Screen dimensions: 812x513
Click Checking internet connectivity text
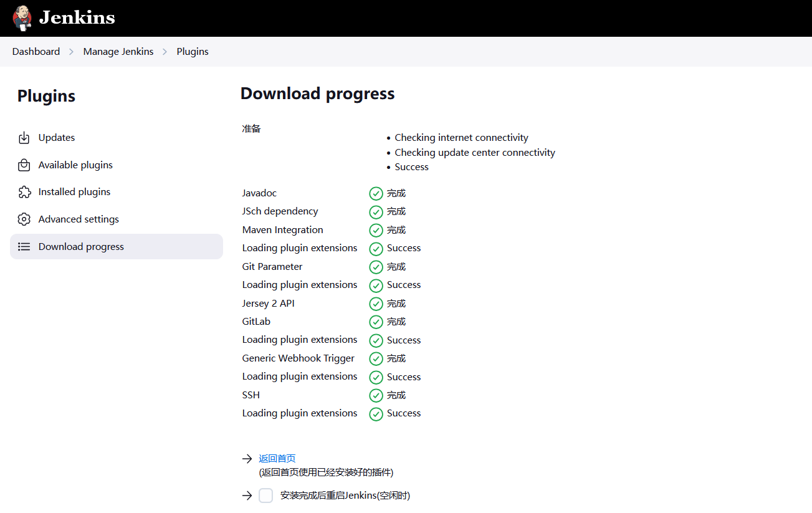(461, 138)
